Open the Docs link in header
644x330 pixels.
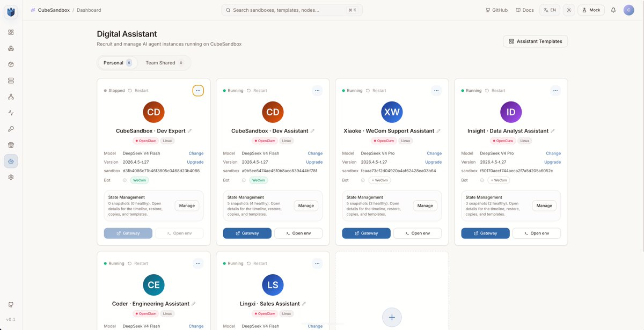(524, 10)
